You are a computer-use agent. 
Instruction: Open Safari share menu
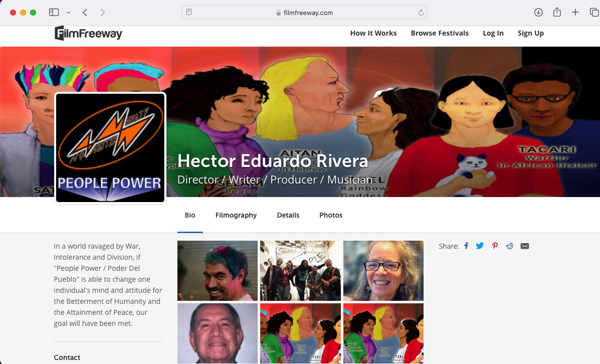tap(557, 12)
